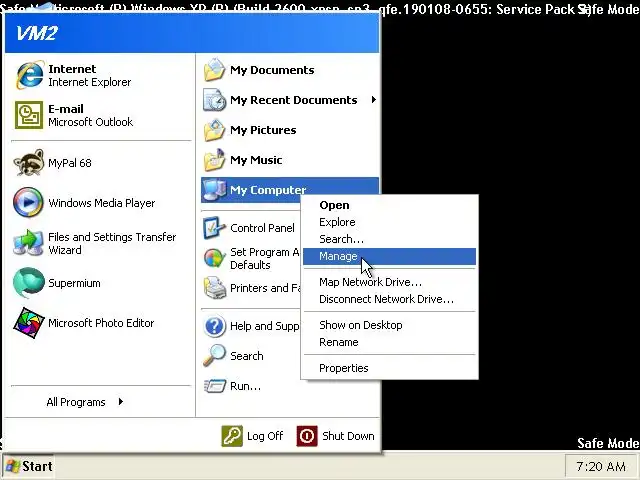This screenshot has height=480, width=640.
Task: Click the All Programs label
Action: (76, 402)
